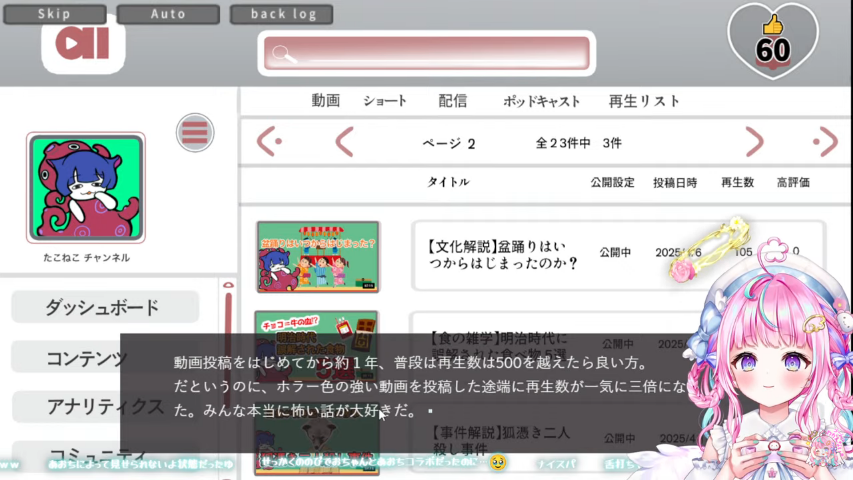Viewport: 853px width, 480px height.
Task: Open the 再生リスト tab
Action: 644,101
